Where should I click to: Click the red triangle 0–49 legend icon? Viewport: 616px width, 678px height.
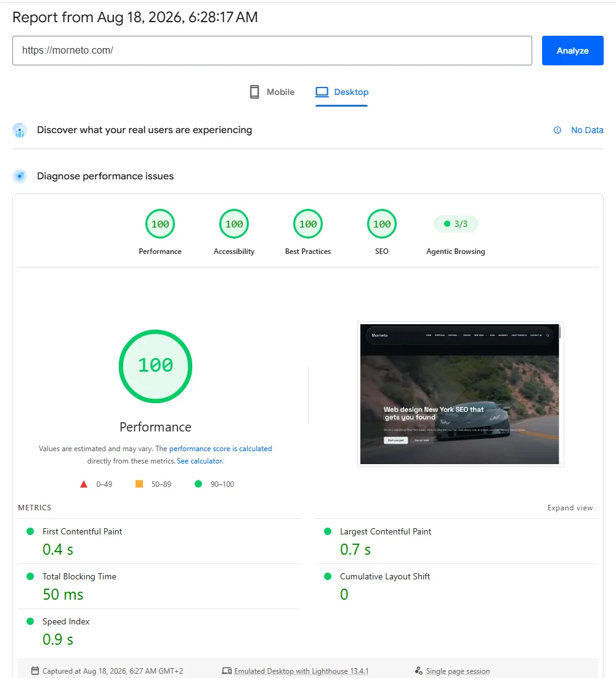84,484
